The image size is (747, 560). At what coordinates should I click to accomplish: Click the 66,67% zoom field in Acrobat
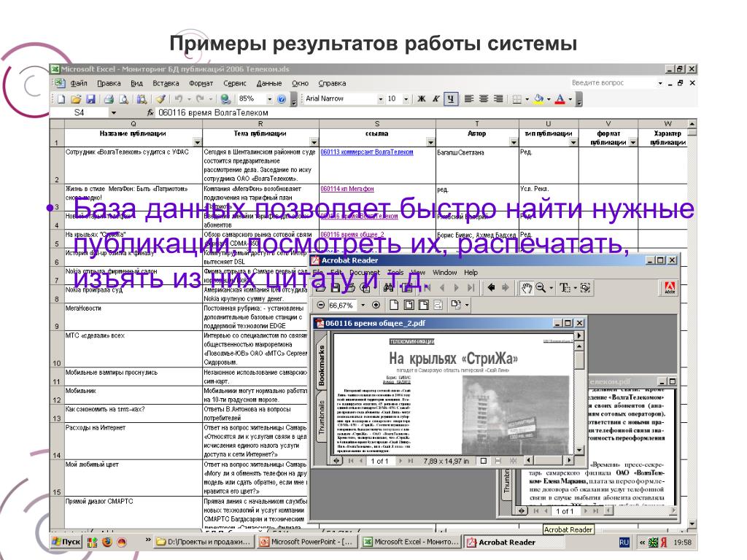coord(341,306)
